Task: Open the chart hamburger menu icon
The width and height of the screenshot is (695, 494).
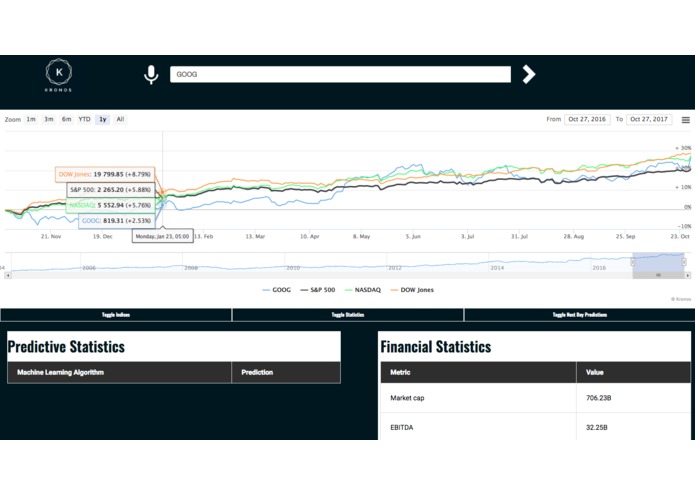Action: 685,120
